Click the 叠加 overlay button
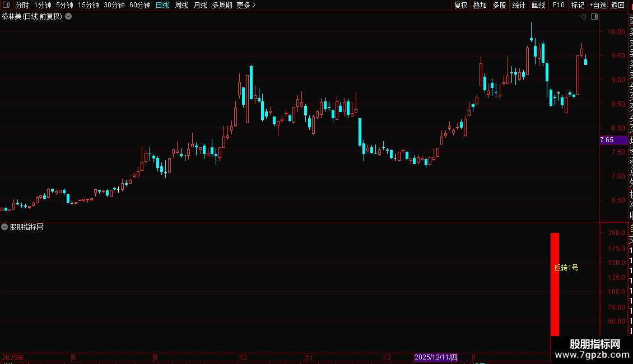 click(480, 5)
